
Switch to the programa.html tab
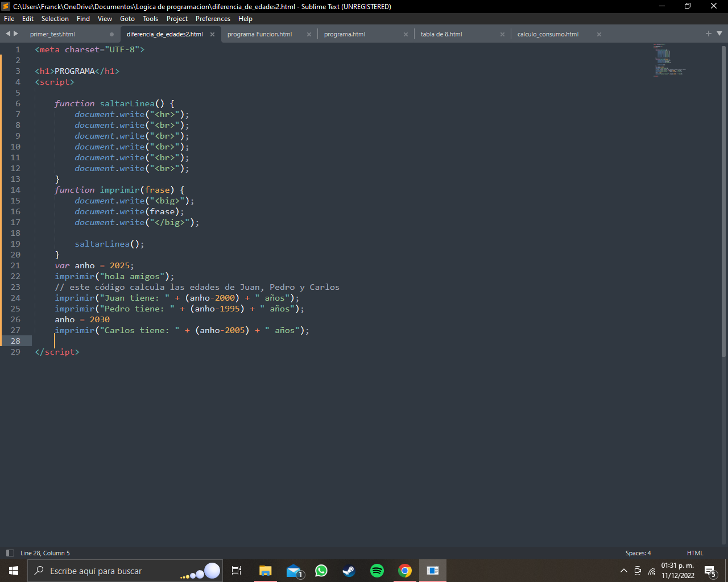[x=345, y=34]
